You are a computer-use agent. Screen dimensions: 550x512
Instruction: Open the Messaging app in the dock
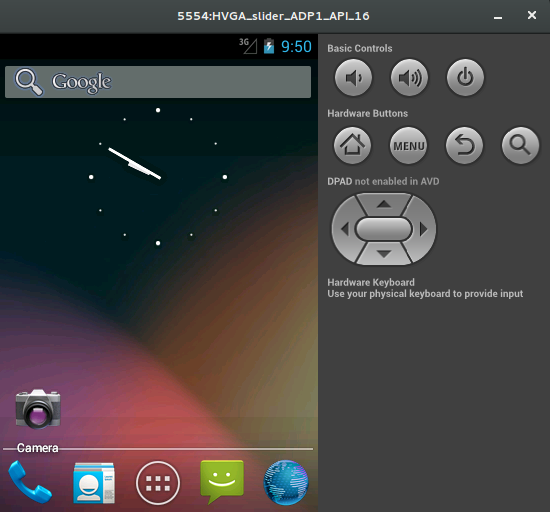pyautogui.click(x=222, y=482)
